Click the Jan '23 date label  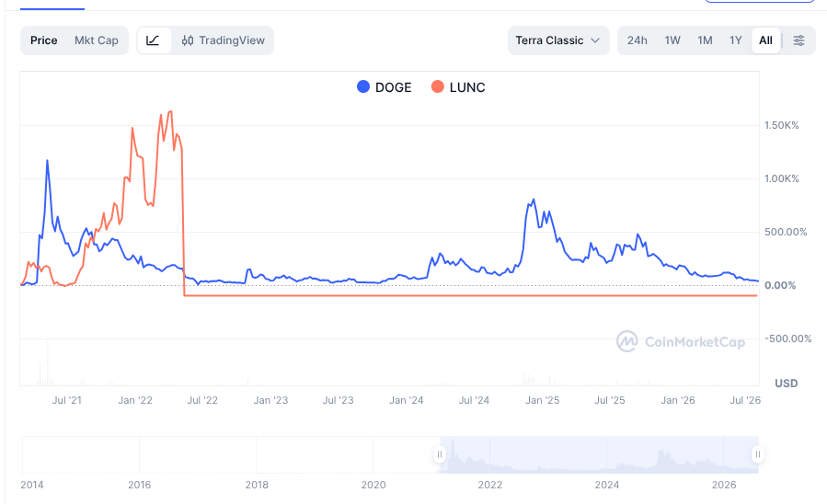[270, 400]
